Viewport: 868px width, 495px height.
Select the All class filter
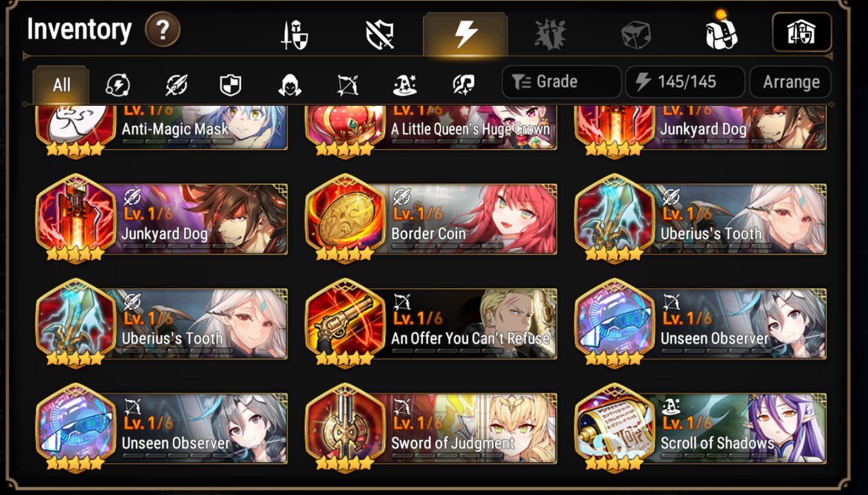[61, 85]
